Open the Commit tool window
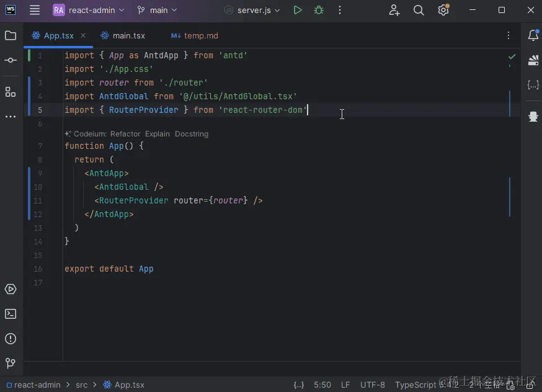The image size is (542, 392). [11, 60]
